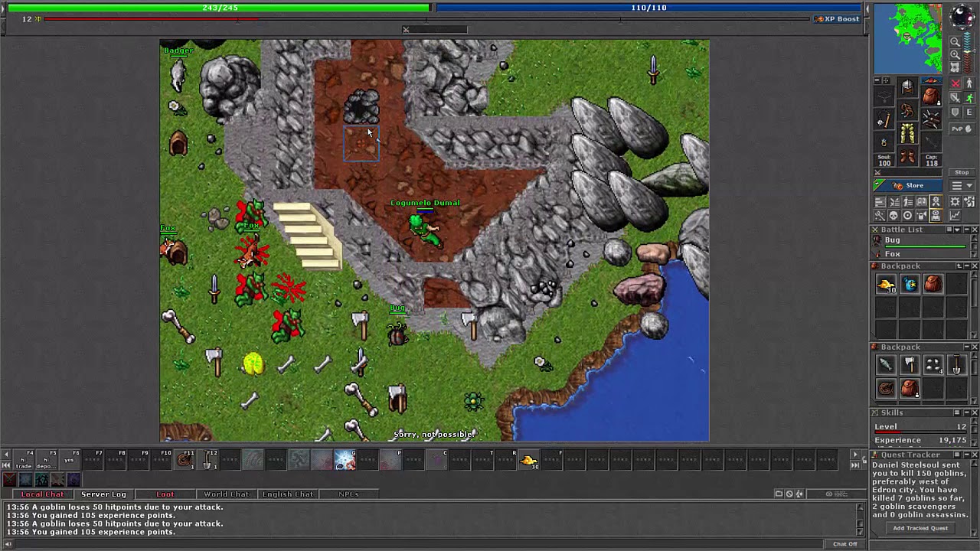Screen dimensions: 980x551
Task: Click the minimap view
Action: (908, 38)
